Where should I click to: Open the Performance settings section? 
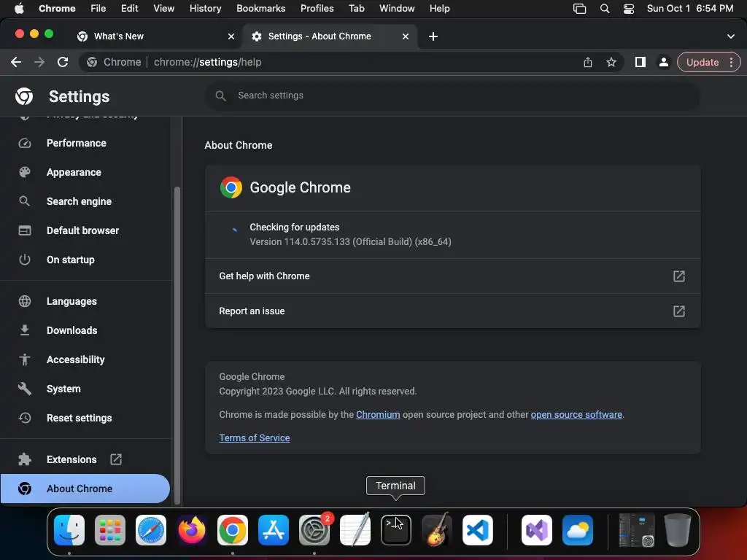point(76,143)
